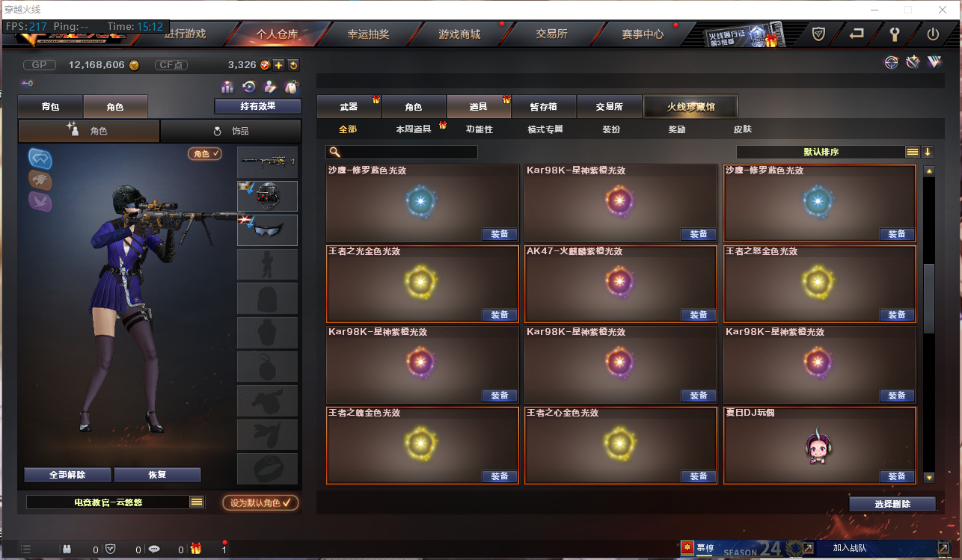Click the 全部解除 button

click(67, 475)
